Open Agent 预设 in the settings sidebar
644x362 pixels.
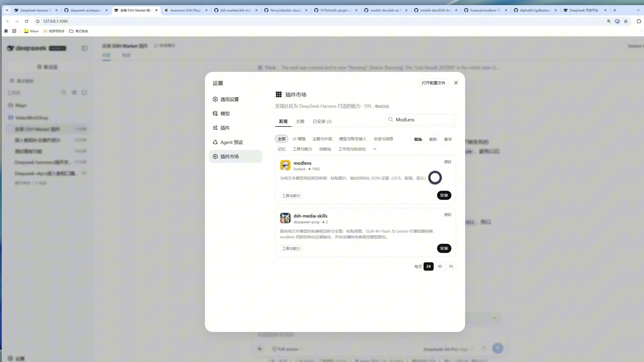pyautogui.click(x=235, y=142)
